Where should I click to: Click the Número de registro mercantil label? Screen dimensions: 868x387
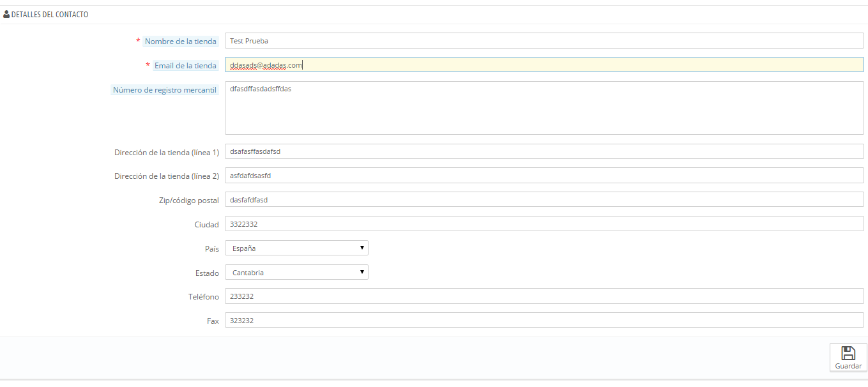165,90
